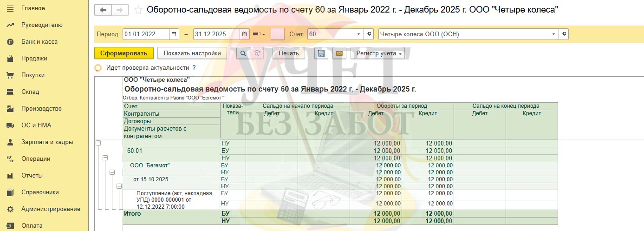644x231 pixels.
Task: Click the Показать настройки button
Action: 192,53
